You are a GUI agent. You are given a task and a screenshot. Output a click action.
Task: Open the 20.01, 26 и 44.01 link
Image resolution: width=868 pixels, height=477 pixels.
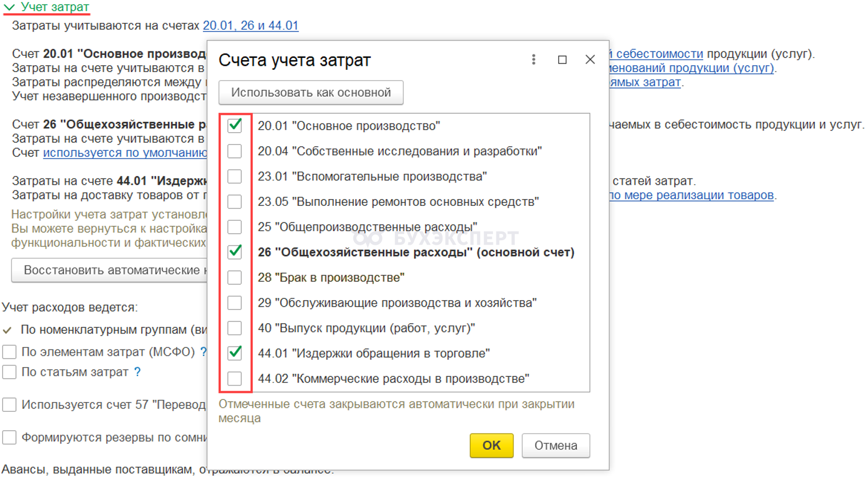tap(250, 26)
